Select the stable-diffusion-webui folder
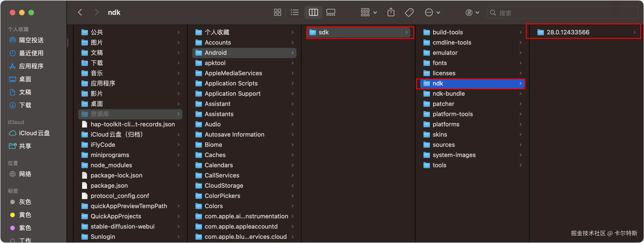The height and width of the screenshot is (243, 644). coord(130,227)
